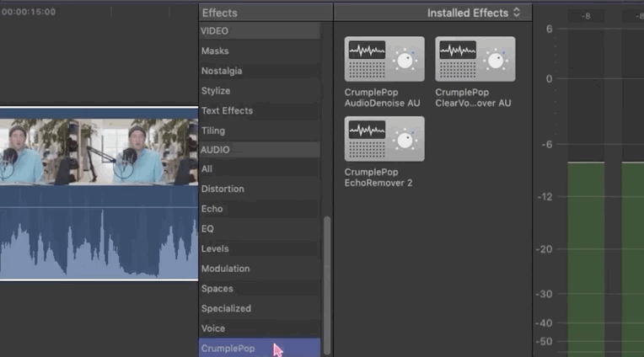Select the Modulation audio category
644x357 pixels.
click(260, 269)
